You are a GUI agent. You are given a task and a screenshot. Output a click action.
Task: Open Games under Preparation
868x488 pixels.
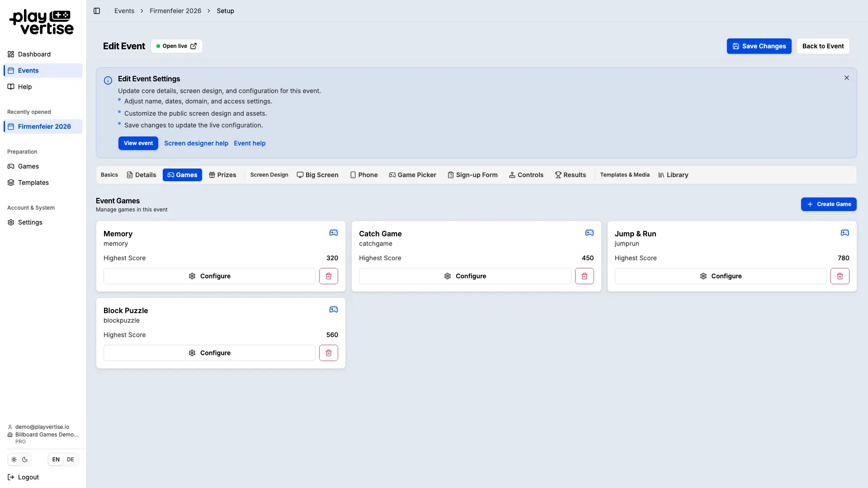[43, 166]
